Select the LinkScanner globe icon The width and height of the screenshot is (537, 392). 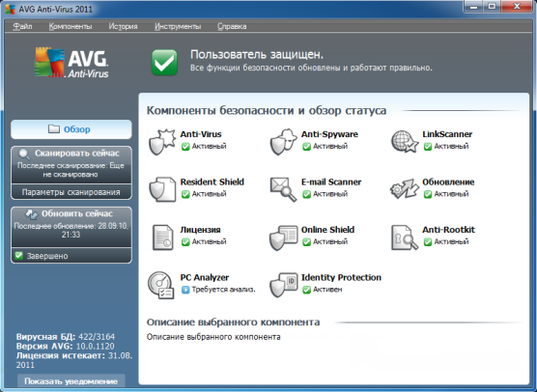point(405,141)
